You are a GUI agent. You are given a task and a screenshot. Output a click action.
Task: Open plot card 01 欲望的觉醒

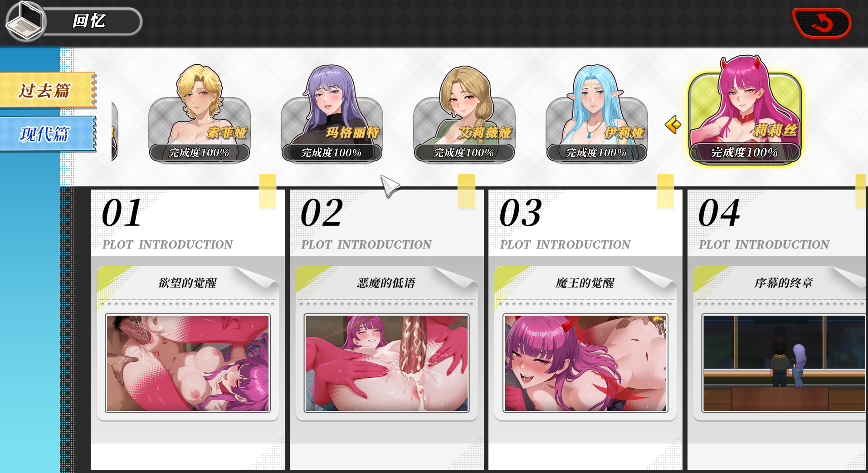coord(188,329)
